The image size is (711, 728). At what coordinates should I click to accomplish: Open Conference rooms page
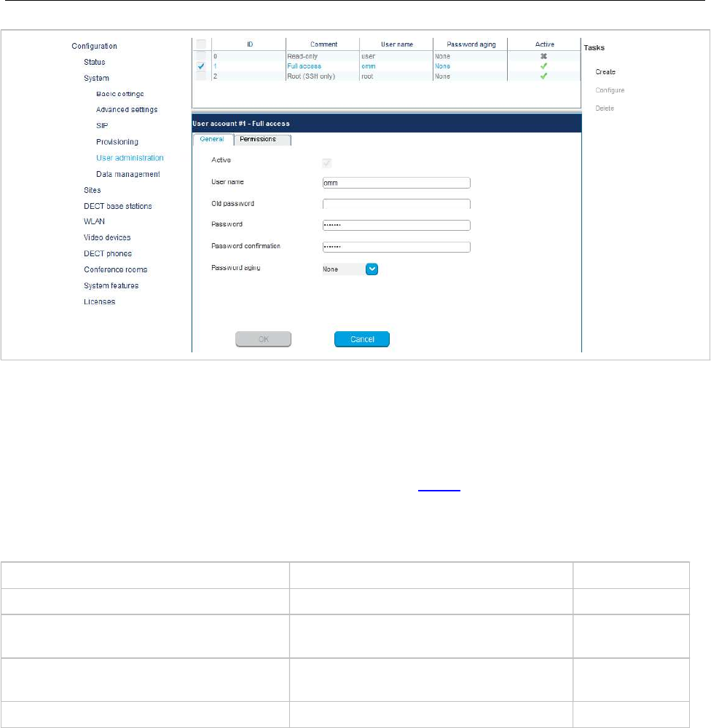point(115,270)
